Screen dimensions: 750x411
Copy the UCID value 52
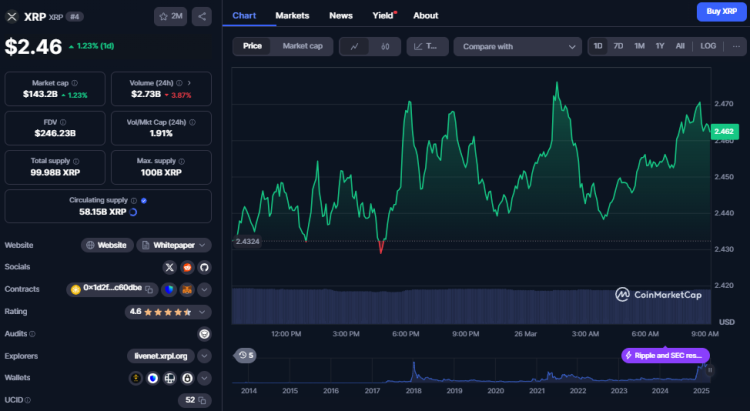[202, 400]
